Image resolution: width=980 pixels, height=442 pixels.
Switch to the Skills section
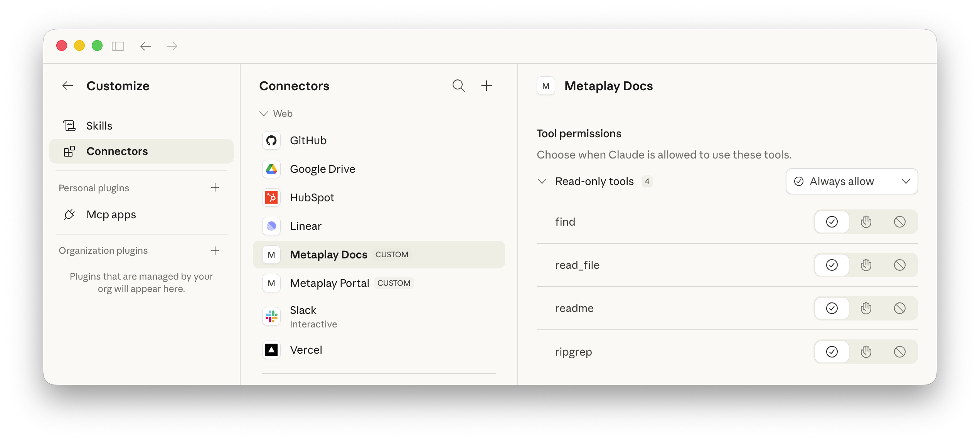coord(99,125)
